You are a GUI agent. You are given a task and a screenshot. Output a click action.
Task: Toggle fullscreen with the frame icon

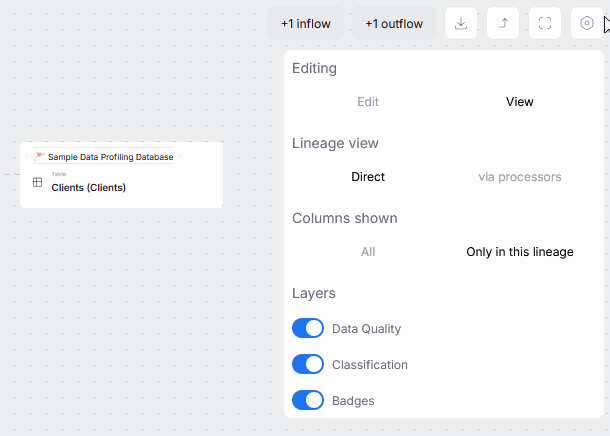point(545,23)
